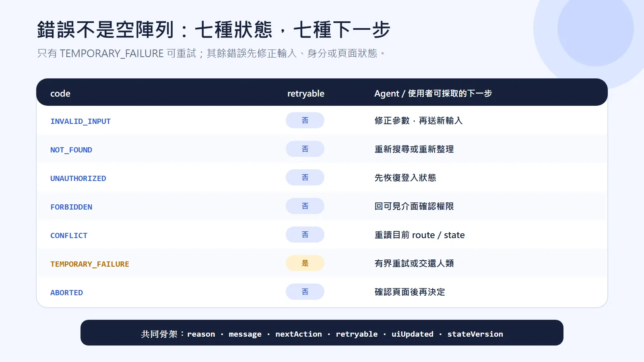Click the yellow 是 badge for TEMPORARY_FAILURE
Image resolution: width=644 pixels, height=362 pixels.
click(x=305, y=263)
